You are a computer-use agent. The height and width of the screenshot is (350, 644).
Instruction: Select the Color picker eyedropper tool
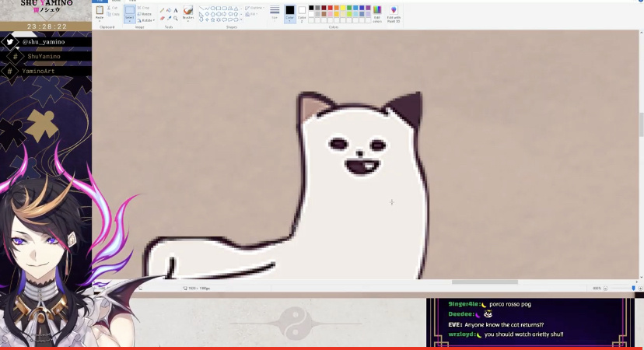point(170,19)
